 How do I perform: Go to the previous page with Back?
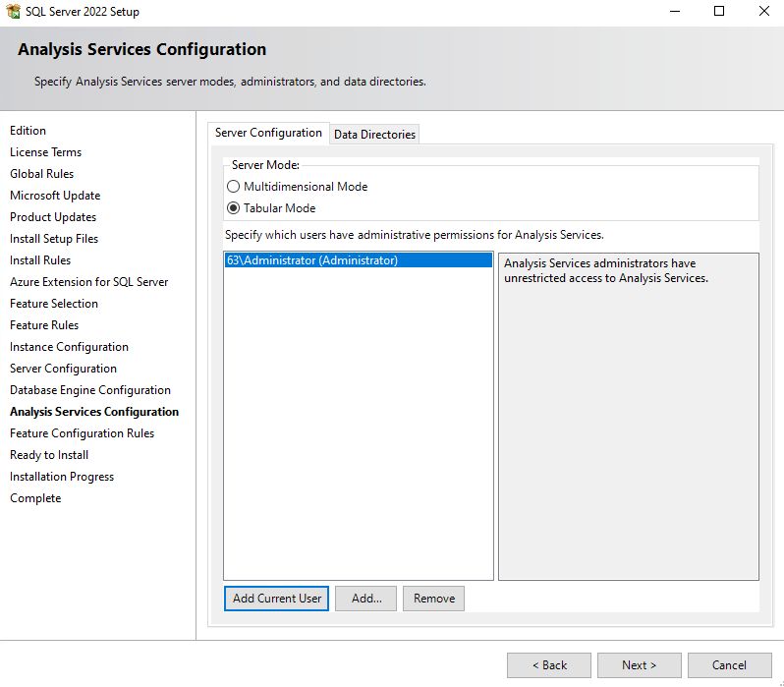[x=549, y=665]
